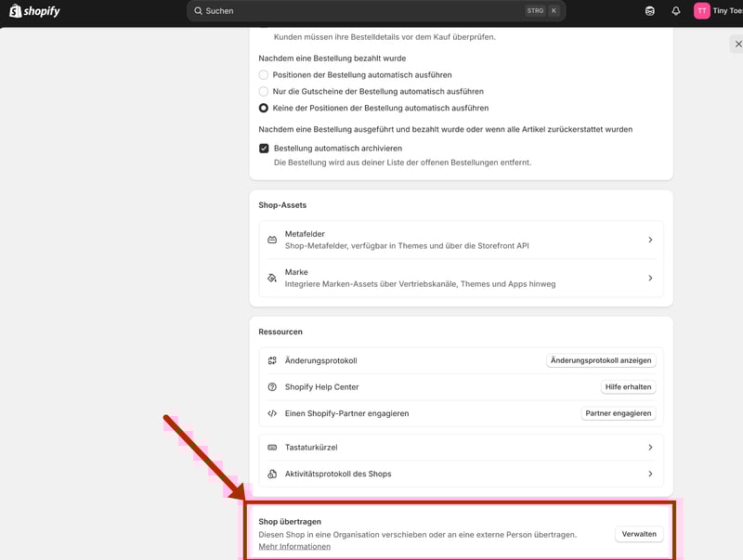
Task: Open Aktivitätsprotokoll des Shops chevron
Action: [650, 474]
